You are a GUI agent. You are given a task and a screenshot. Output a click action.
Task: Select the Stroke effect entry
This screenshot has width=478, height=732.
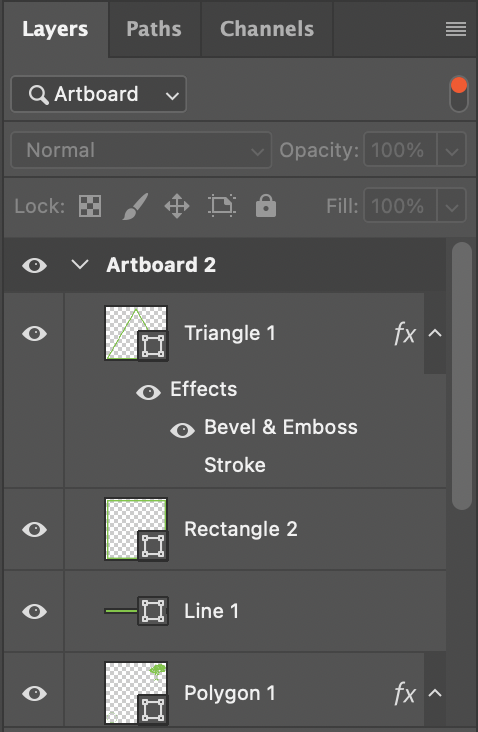click(x=235, y=465)
